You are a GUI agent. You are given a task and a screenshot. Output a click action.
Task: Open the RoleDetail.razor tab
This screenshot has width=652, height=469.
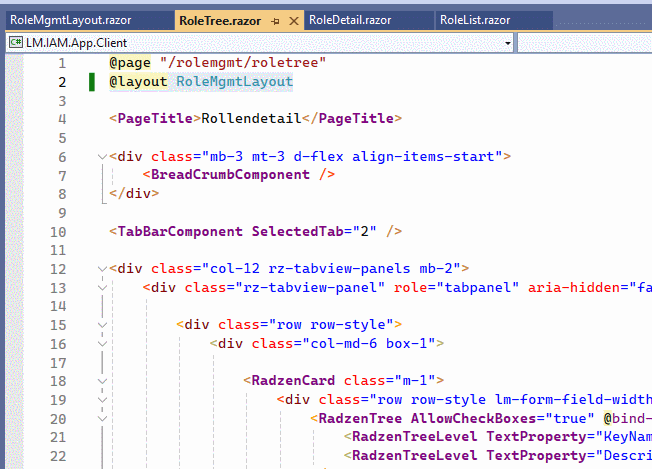tap(351, 20)
